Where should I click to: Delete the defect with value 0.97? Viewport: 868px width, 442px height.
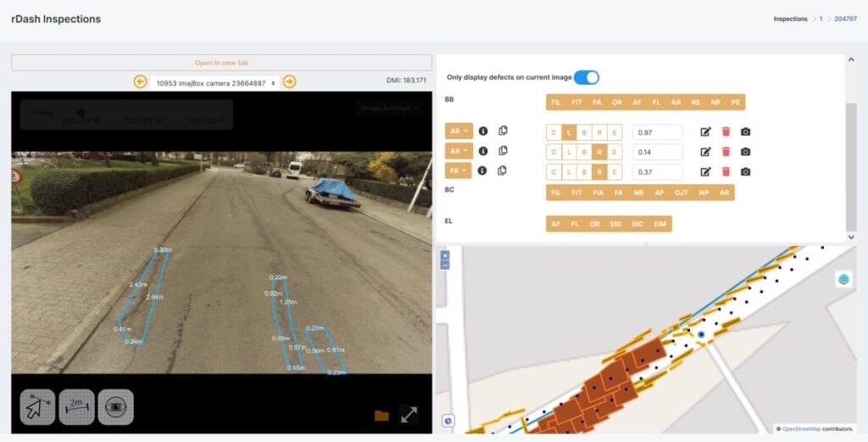pos(726,131)
